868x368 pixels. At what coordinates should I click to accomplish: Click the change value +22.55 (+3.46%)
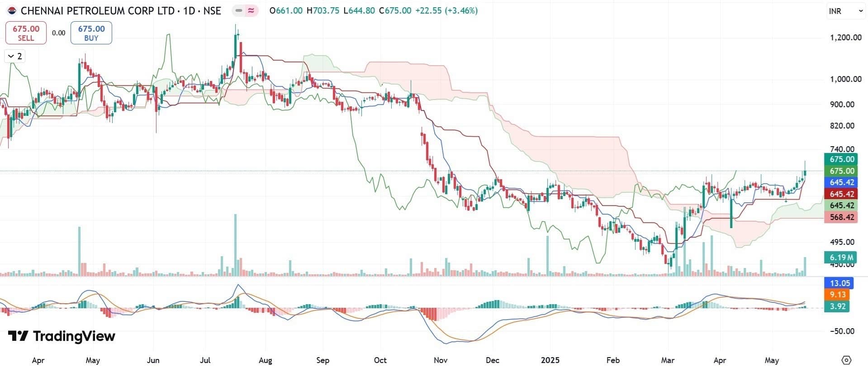tap(447, 10)
